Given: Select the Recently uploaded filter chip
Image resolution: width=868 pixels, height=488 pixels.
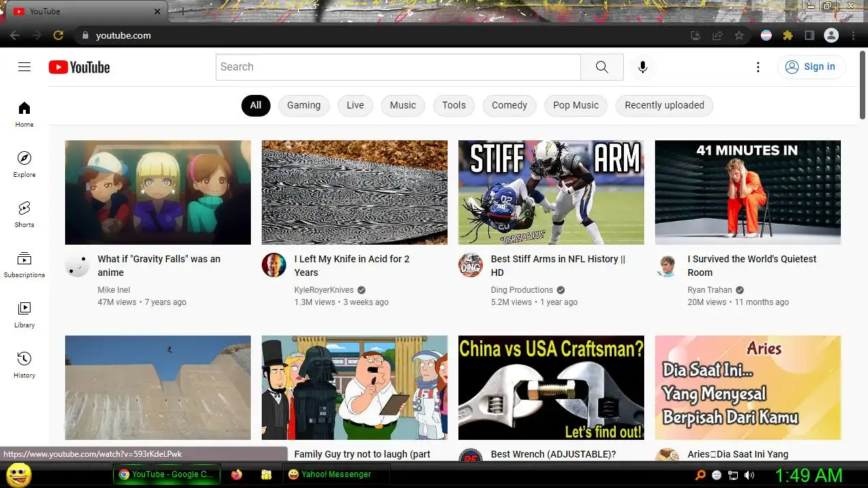Looking at the screenshot, I should [x=665, y=105].
